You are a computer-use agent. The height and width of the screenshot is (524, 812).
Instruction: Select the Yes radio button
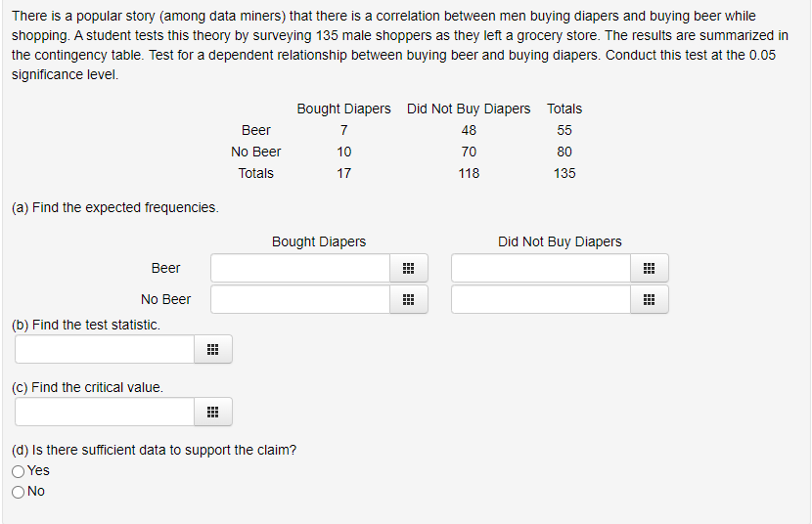19,471
